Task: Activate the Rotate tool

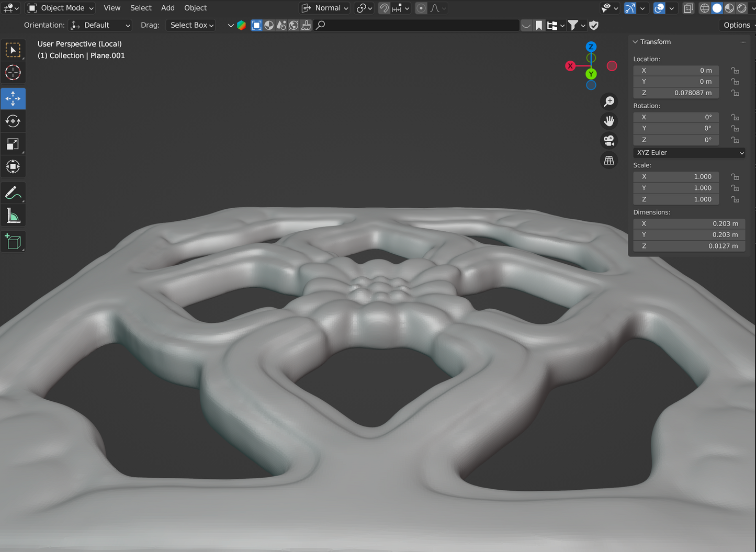Action: (x=13, y=121)
